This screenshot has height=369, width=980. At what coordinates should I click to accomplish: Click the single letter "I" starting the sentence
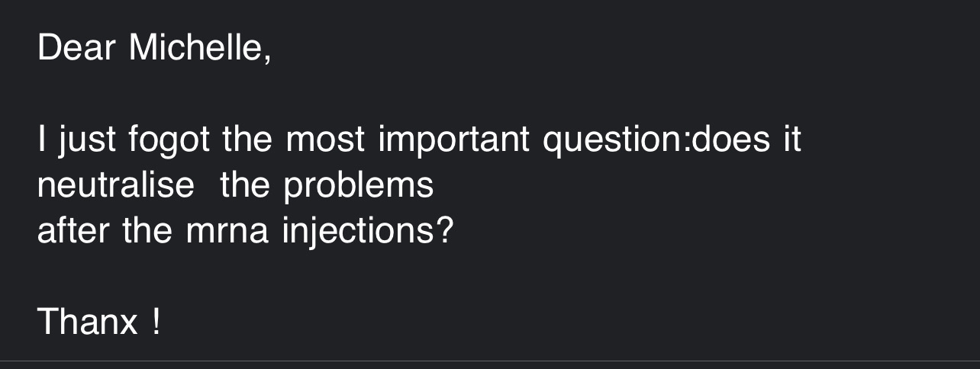41,140
